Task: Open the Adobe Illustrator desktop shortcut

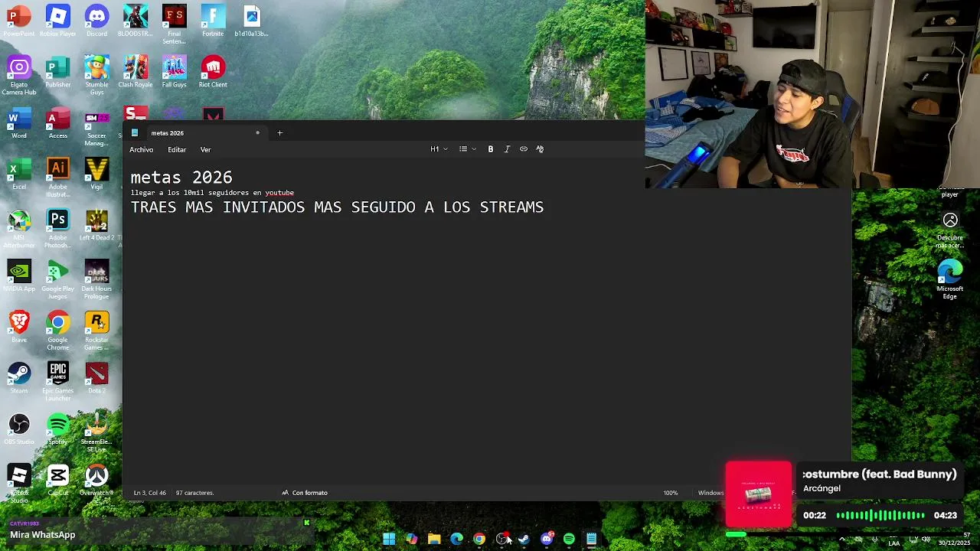Action: [58, 178]
